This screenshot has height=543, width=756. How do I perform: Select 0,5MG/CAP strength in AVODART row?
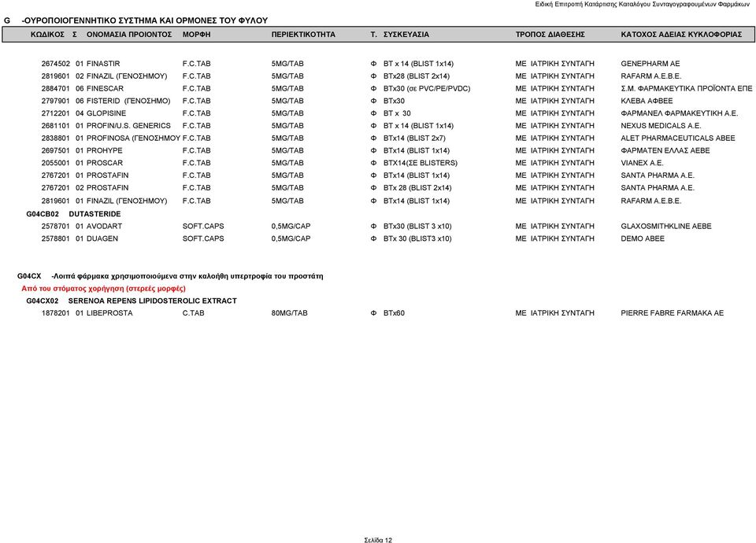(291, 227)
